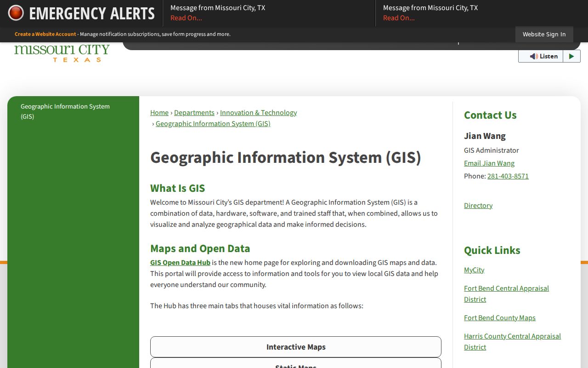
Task: Click the Missouri City Texas logo
Action: (x=62, y=53)
